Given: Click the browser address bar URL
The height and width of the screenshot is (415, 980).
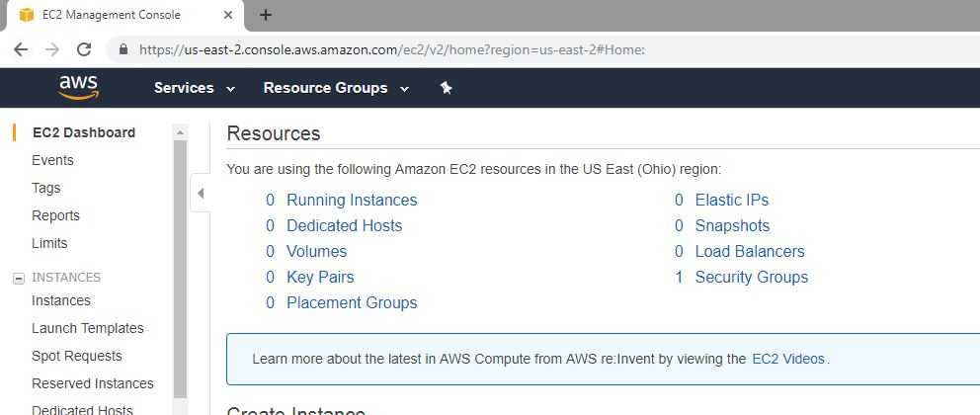Looking at the screenshot, I should pyautogui.click(x=392, y=49).
